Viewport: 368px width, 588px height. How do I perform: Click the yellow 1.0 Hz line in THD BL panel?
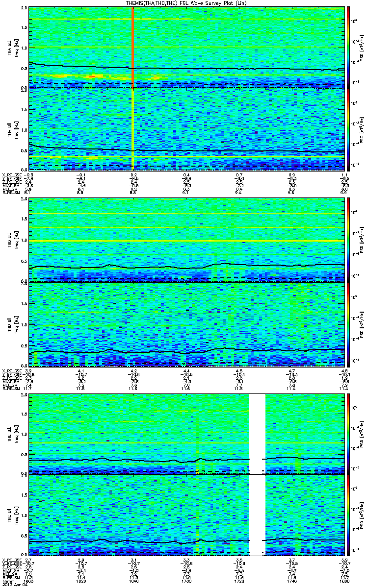pyautogui.click(x=186, y=241)
